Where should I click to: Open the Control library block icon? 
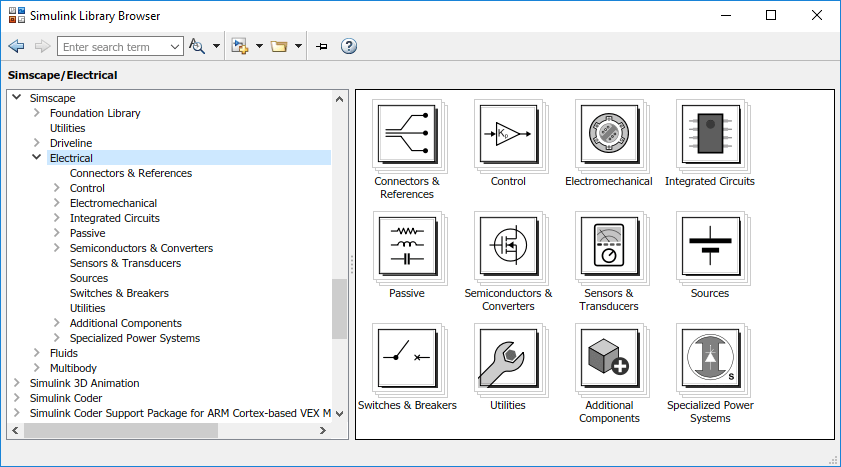click(508, 136)
